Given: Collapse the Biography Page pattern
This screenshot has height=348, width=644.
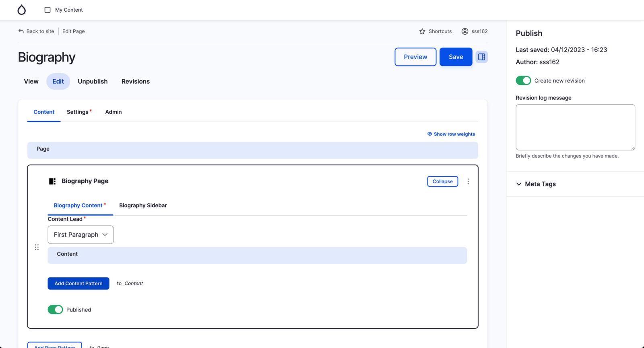Looking at the screenshot, I should [x=442, y=181].
